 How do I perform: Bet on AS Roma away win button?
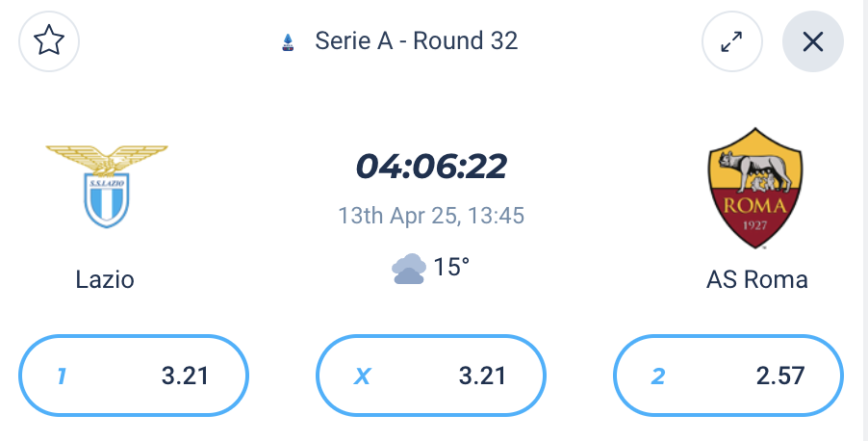click(x=728, y=376)
